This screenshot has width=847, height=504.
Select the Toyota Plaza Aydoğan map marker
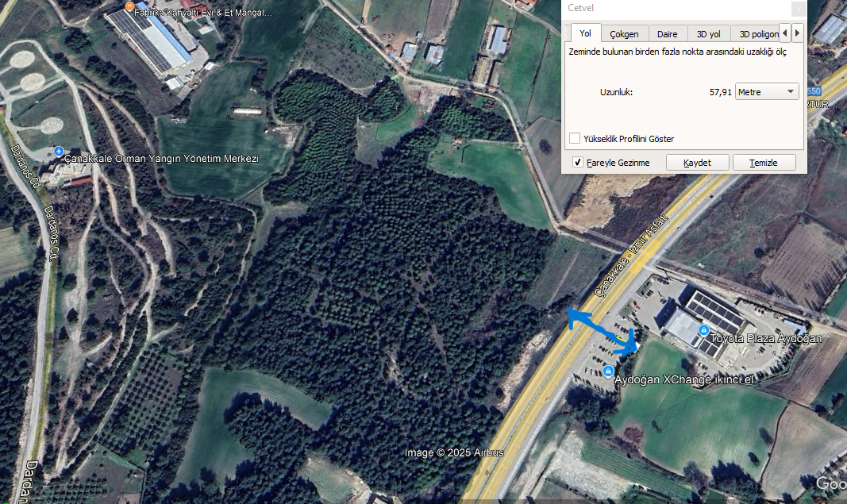click(703, 330)
